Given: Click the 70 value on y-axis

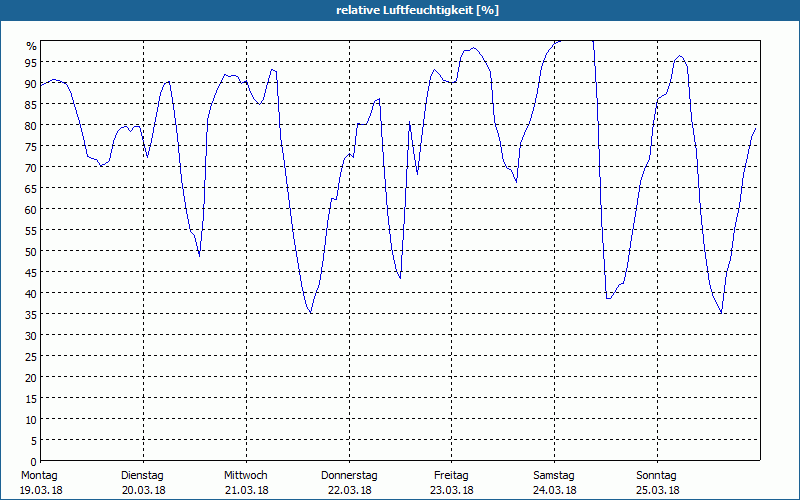Looking at the screenshot, I should 31,168.
